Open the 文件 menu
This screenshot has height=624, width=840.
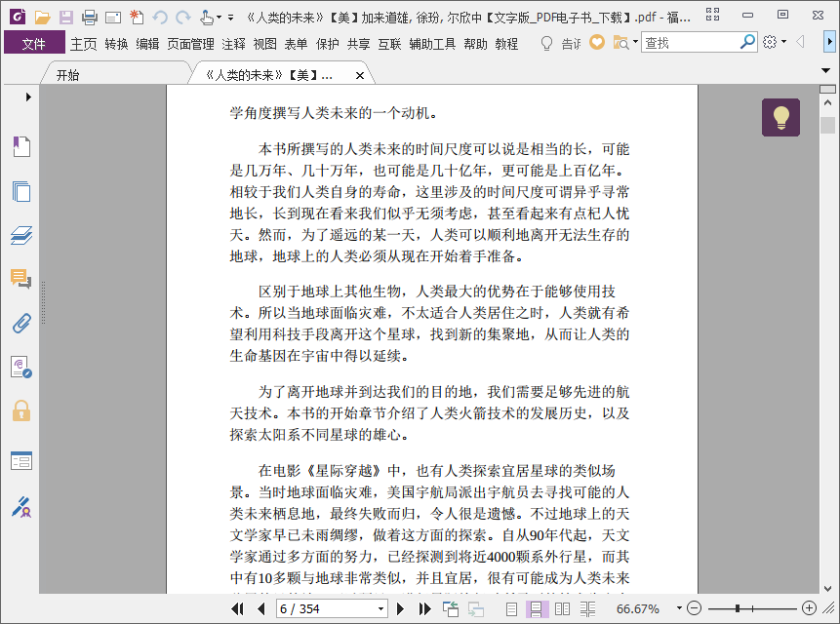click(x=34, y=43)
